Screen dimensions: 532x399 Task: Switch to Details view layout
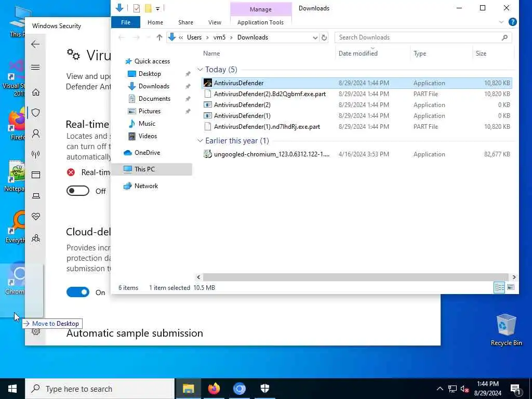coord(499,287)
